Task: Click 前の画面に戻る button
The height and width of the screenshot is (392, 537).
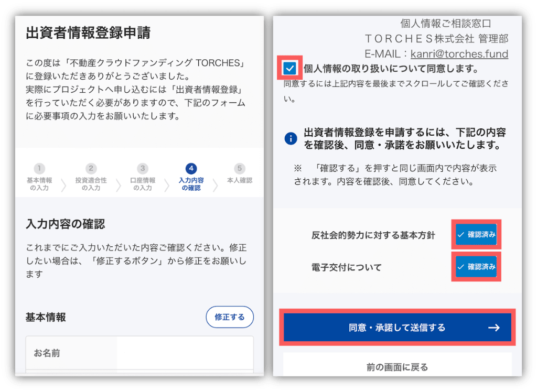Action: click(398, 367)
